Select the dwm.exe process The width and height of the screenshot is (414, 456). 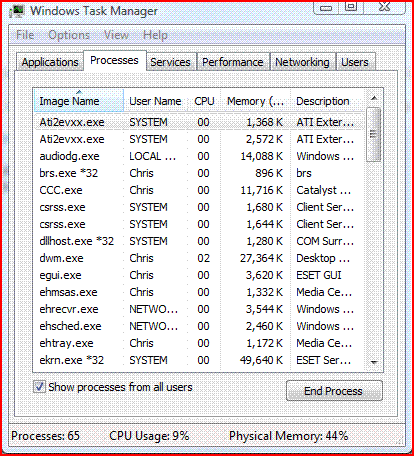point(199,258)
